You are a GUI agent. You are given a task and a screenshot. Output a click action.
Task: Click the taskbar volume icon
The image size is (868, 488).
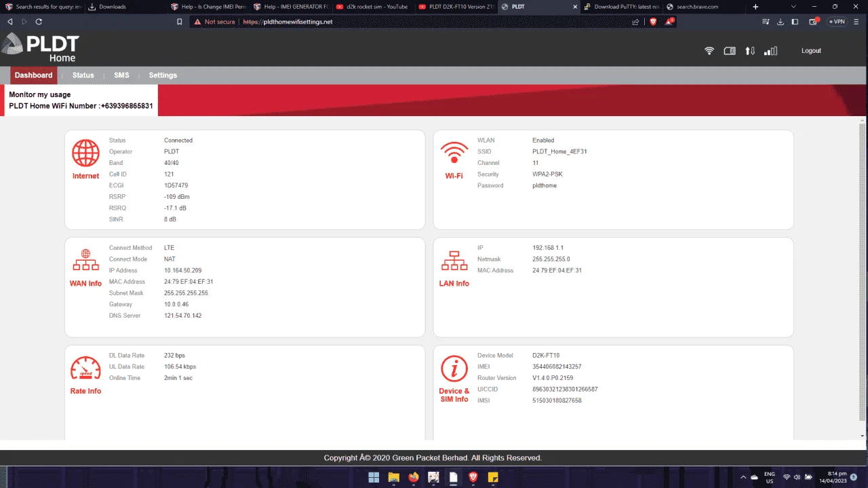coord(797,477)
